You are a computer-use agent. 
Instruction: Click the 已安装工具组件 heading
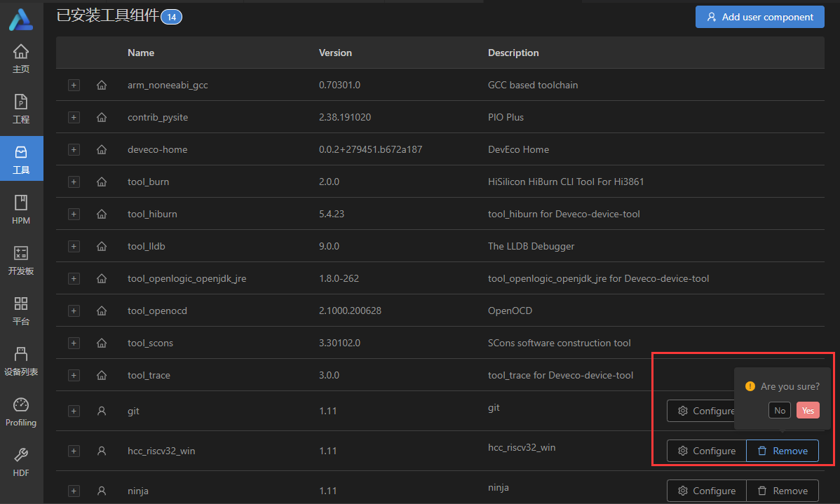(108, 15)
